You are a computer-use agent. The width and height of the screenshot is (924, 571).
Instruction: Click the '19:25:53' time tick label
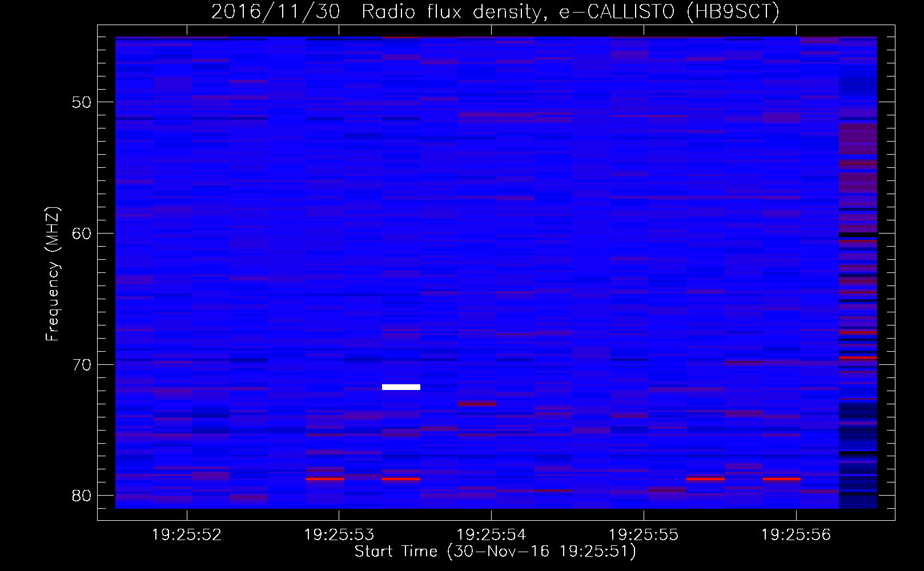point(339,535)
